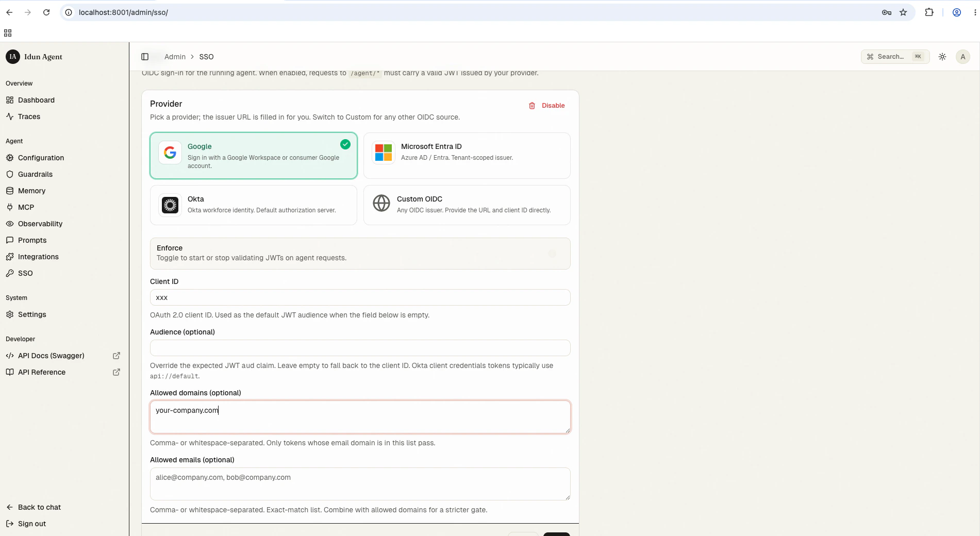Click the Microsoft Entra ID logo
980x536 pixels.
[384, 153]
